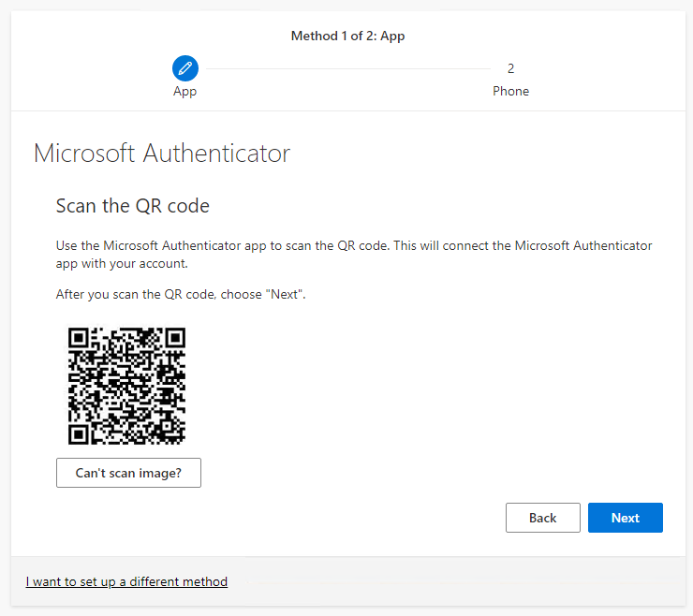This screenshot has width=693, height=616.
Task: Click the blue pencil App step icon
Action: [185, 68]
